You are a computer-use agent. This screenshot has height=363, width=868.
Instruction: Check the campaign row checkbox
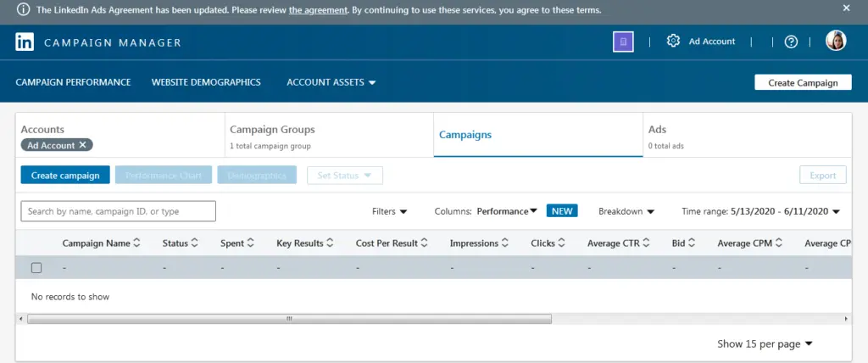tap(36, 268)
